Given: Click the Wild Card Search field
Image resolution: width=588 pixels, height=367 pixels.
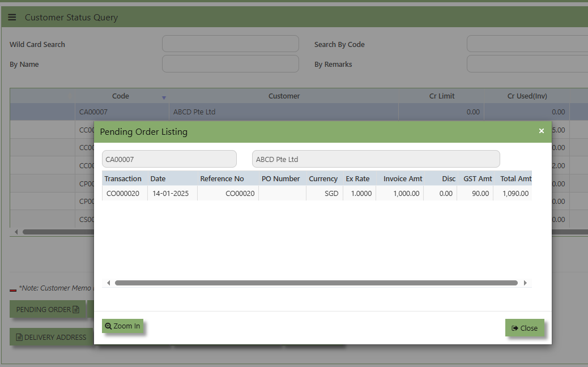Looking at the screenshot, I should click(x=230, y=44).
